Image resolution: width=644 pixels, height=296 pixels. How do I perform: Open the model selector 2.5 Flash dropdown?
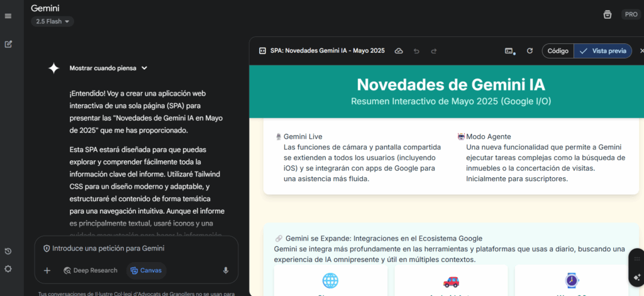(x=53, y=21)
